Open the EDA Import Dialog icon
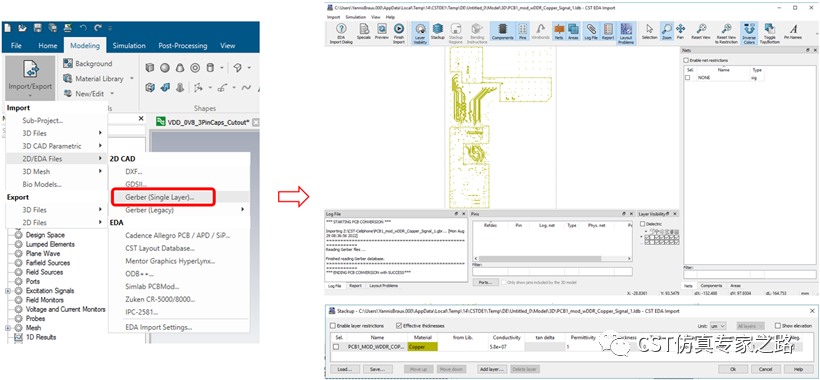Screen dimensions: 820x380 tap(341, 33)
